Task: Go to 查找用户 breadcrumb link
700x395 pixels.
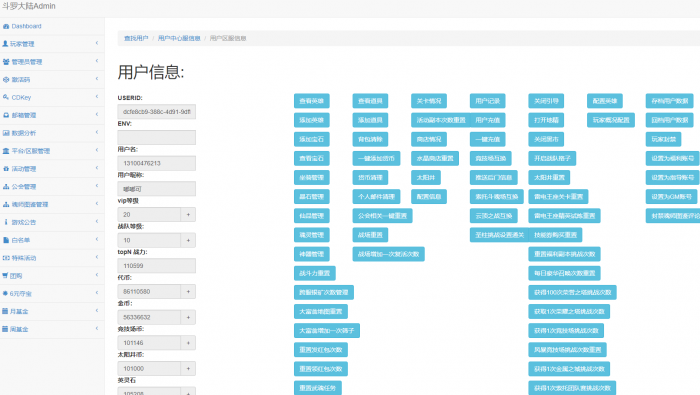Action: [136, 38]
